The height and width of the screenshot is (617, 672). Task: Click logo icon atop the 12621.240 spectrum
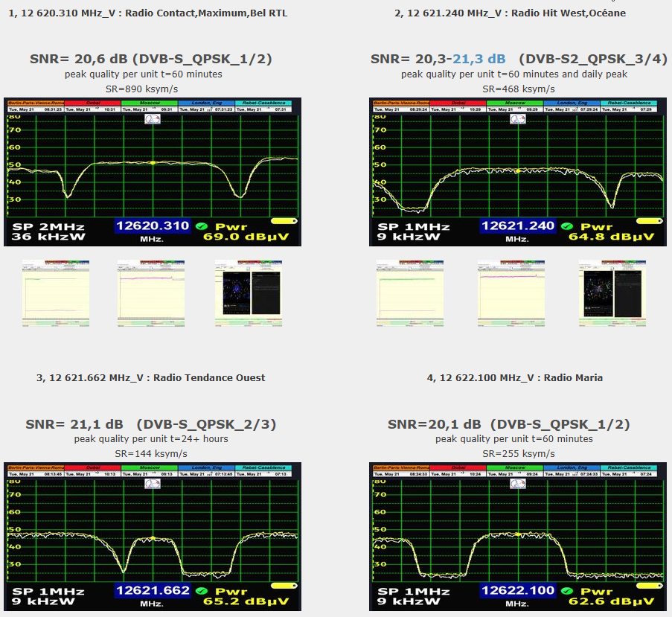pyautogui.click(x=518, y=119)
